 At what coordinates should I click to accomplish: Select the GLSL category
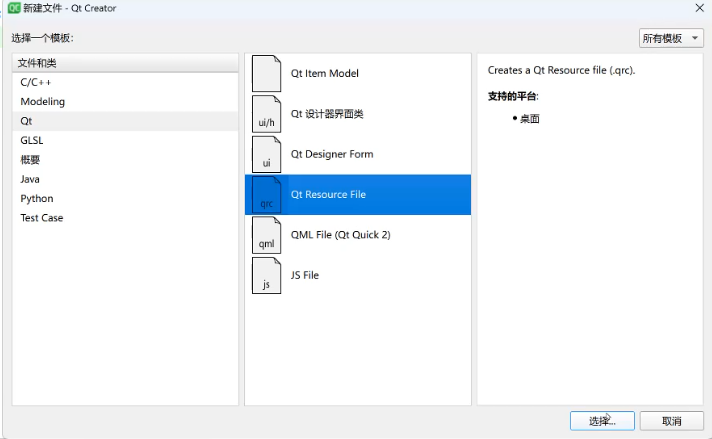tap(125, 140)
